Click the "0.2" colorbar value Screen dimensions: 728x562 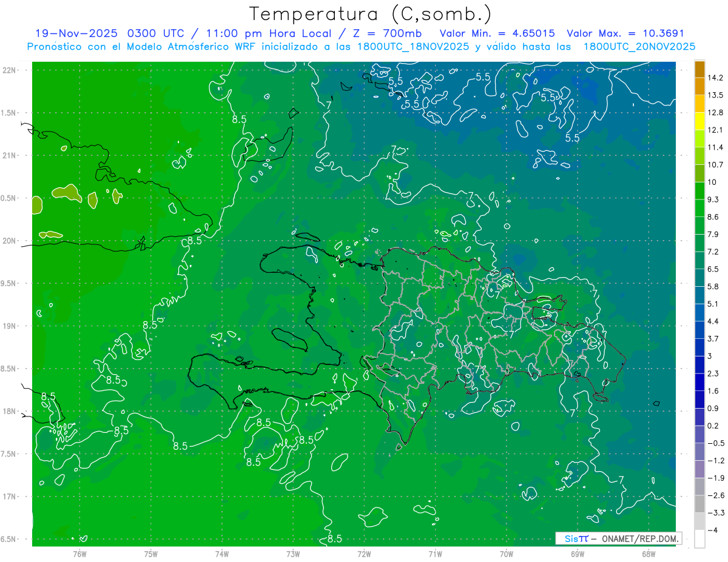[x=713, y=426]
